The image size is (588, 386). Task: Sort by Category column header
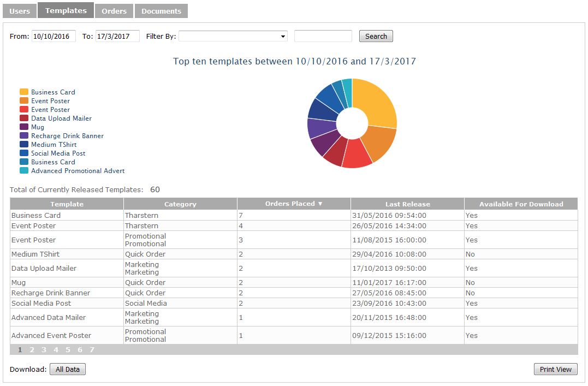pos(180,204)
